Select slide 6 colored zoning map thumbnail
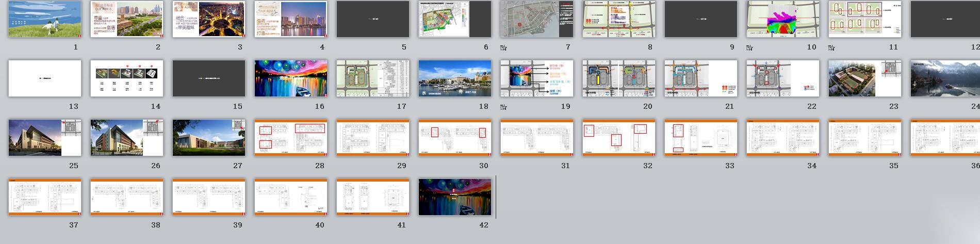This screenshot has height=244, width=980. [x=455, y=19]
